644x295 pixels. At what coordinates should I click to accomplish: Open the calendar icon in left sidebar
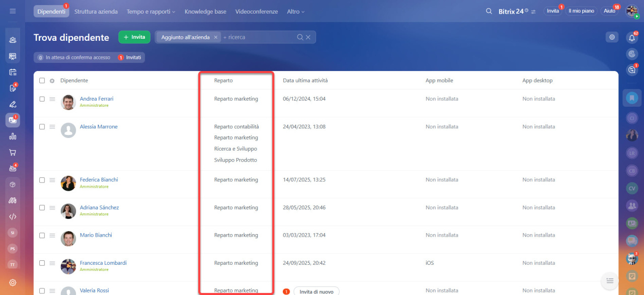pos(13,72)
